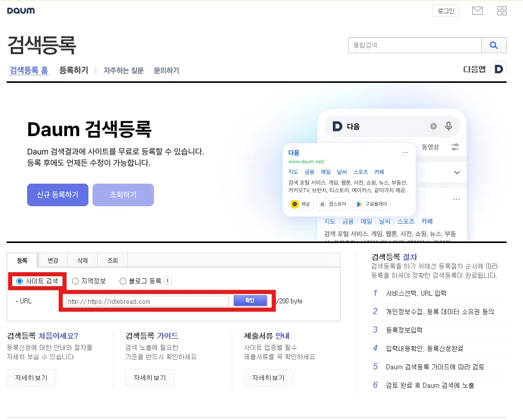Click the 통합검색 search input field

point(415,45)
